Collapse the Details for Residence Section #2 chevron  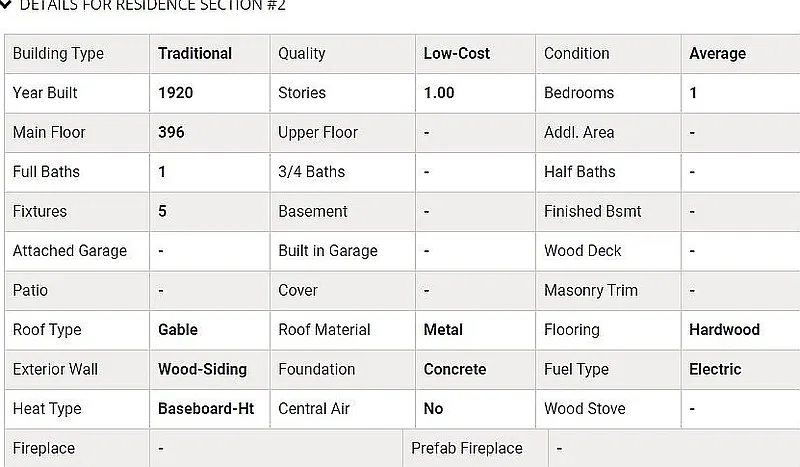point(6,5)
